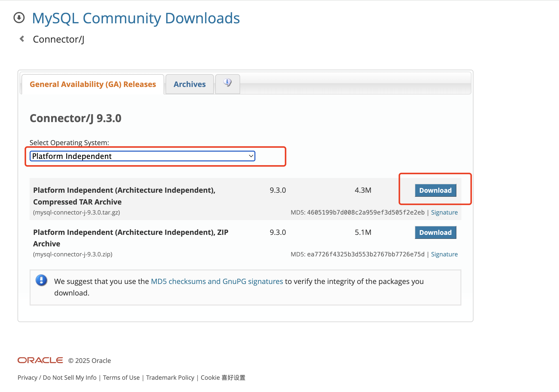
Task: Download the Compressed TAR Archive
Action: tap(435, 190)
